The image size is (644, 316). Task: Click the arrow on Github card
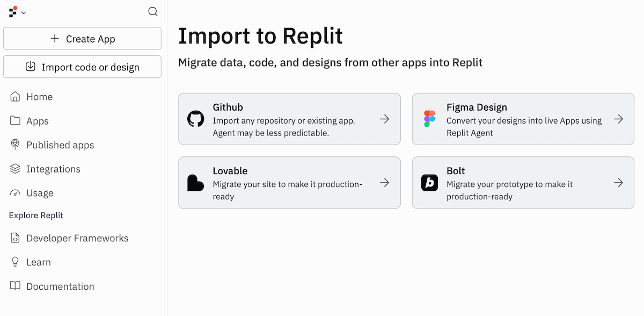385,119
